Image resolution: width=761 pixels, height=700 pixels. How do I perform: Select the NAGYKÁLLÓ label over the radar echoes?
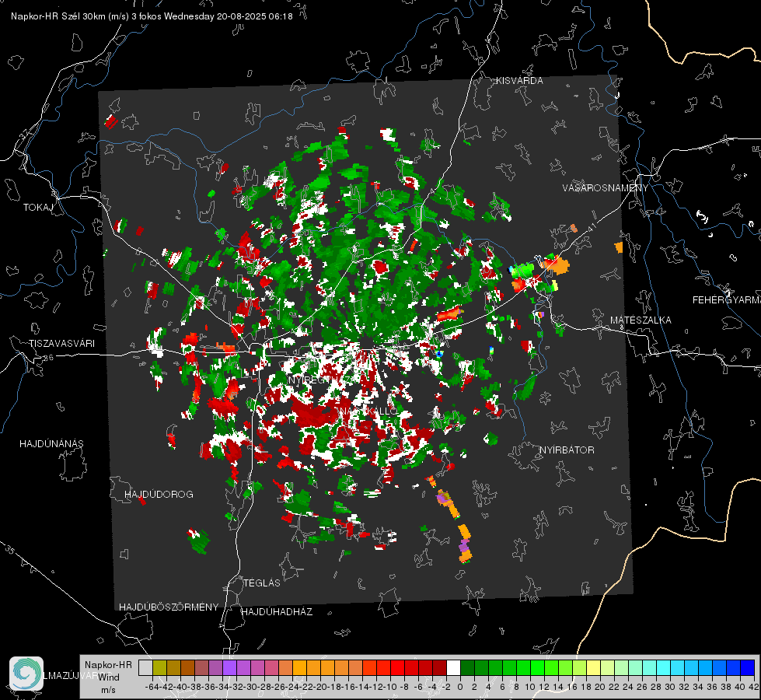pyautogui.click(x=369, y=411)
